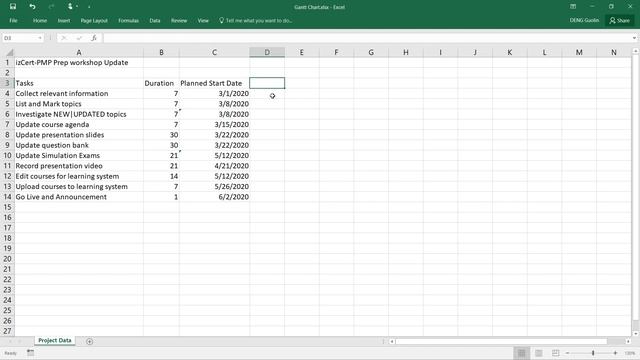The image size is (640, 360).
Task: Undo the last action
Action: click(32, 7)
